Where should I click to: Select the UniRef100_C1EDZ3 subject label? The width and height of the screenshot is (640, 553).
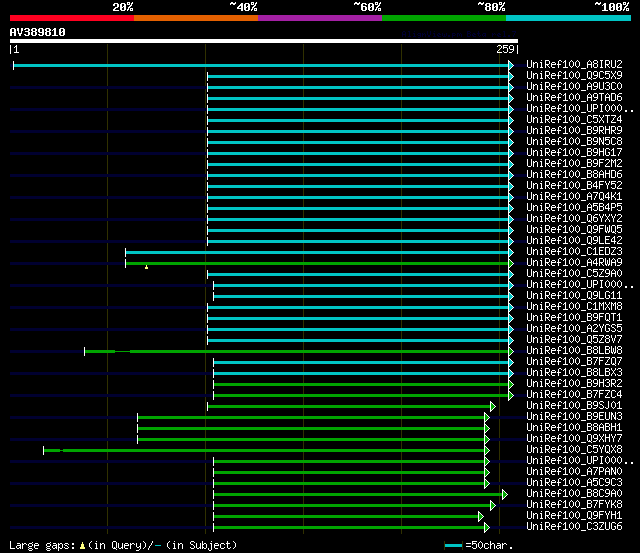click(x=574, y=251)
